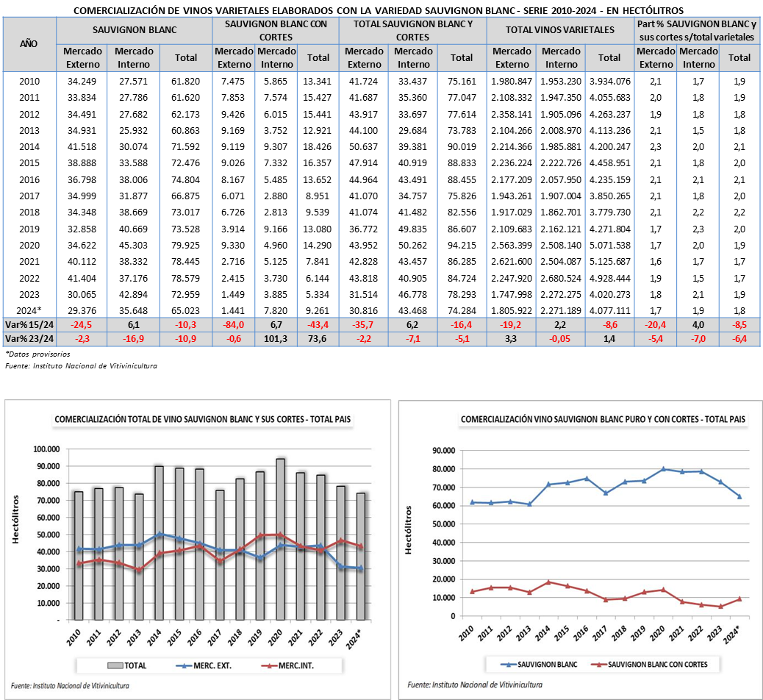Click the Part % SAUVIGNON BLANC header cell
The image size is (763, 700).
(x=695, y=29)
